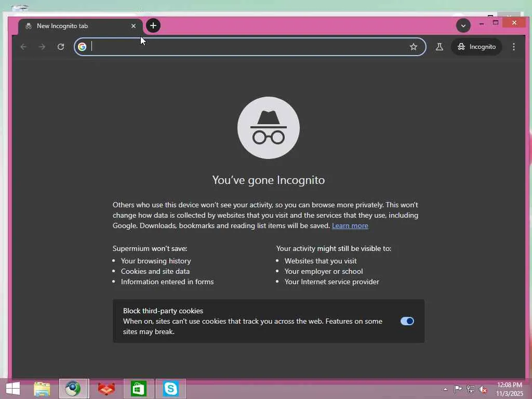Open File Explorer from taskbar
The width and height of the screenshot is (532, 399).
(42, 389)
